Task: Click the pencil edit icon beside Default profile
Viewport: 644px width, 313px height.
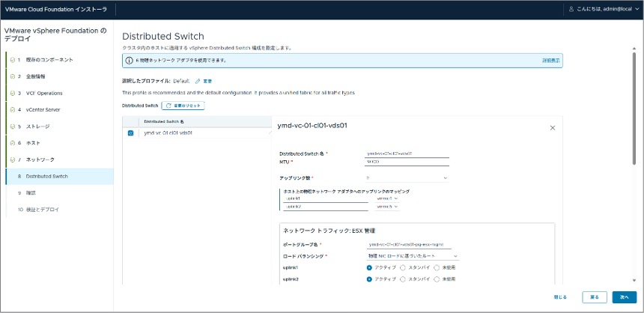Action: 198,82
